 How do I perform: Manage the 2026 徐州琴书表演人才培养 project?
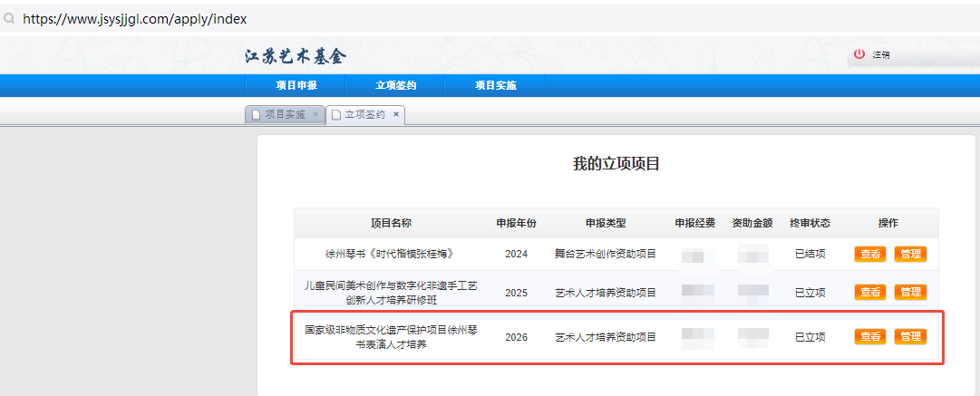click(x=910, y=337)
